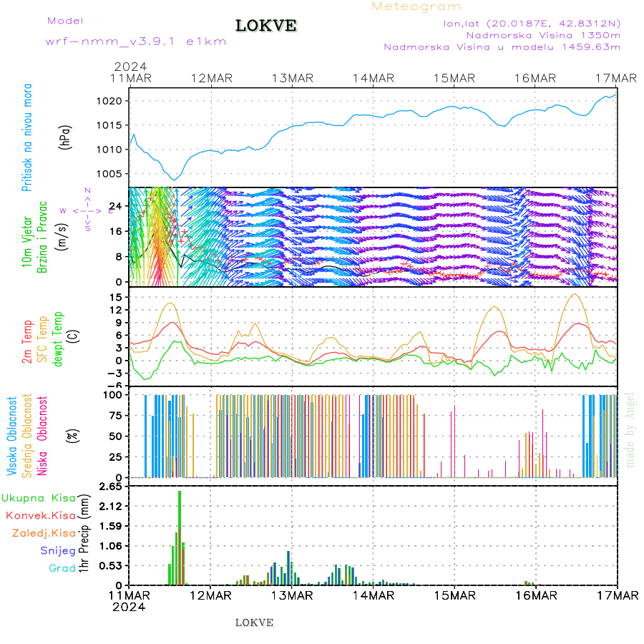Click the '(hPa)' unit label
644x644 pixels.
click(65, 137)
